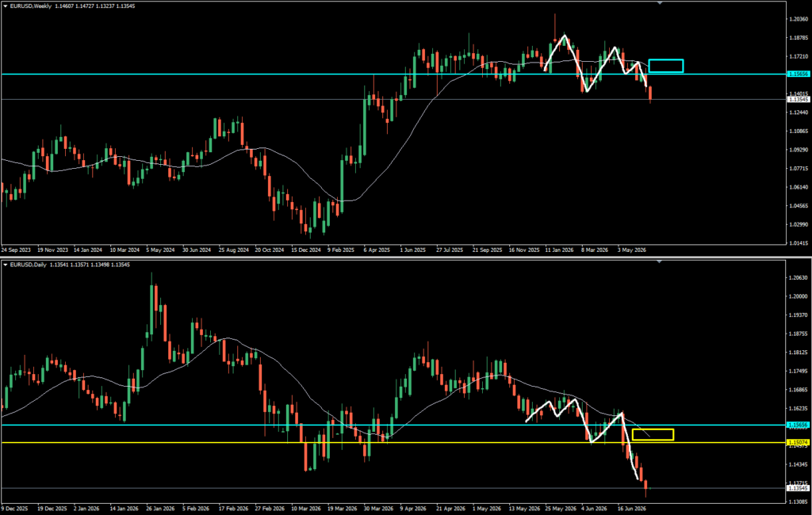Image resolution: width=812 pixels, height=515 pixels.
Task: Click the 17 Feb 2026 date on Daily axis
Action: (x=233, y=509)
